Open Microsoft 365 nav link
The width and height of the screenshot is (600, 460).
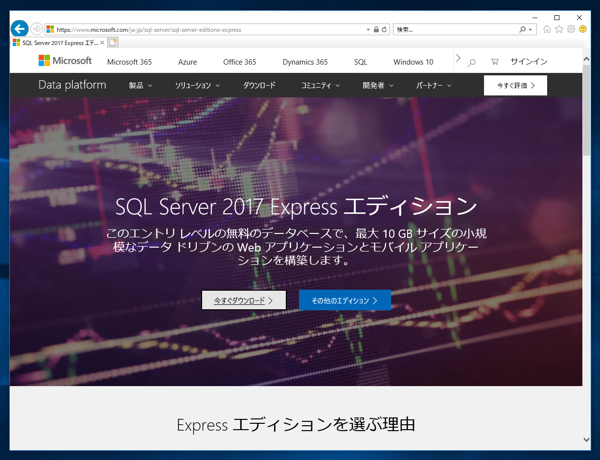click(129, 62)
